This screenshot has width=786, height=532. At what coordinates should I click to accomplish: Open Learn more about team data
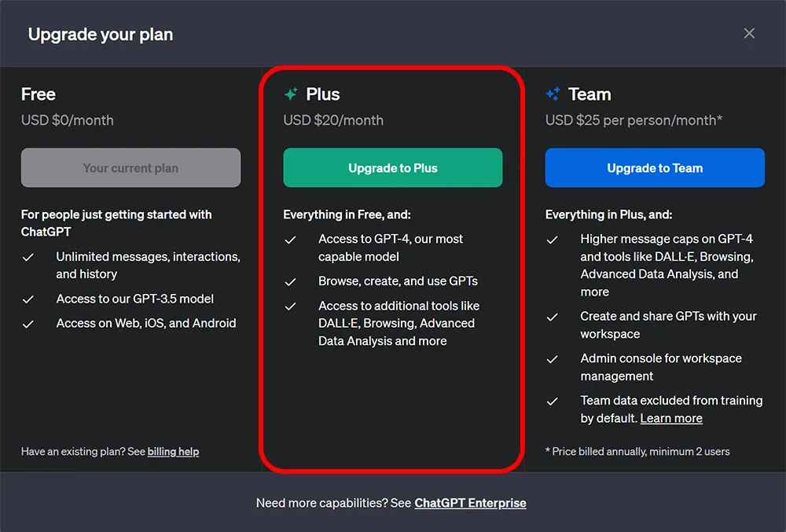click(x=671, y=418)
